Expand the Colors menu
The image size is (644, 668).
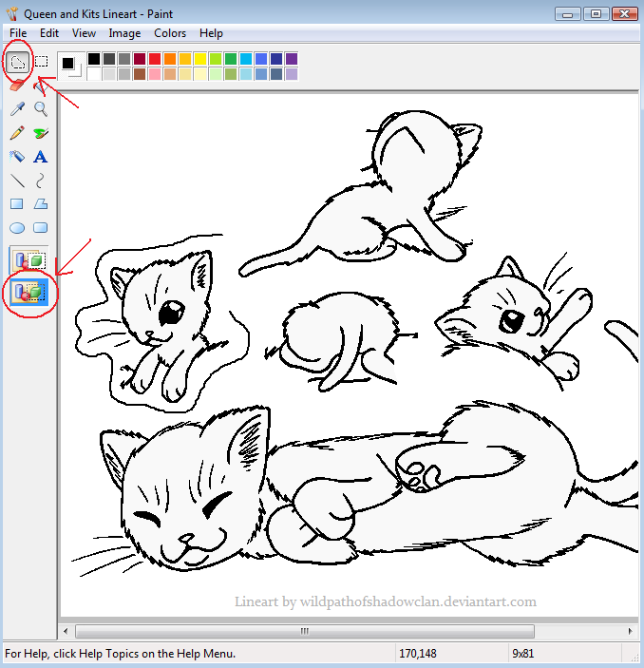[170, 33]
